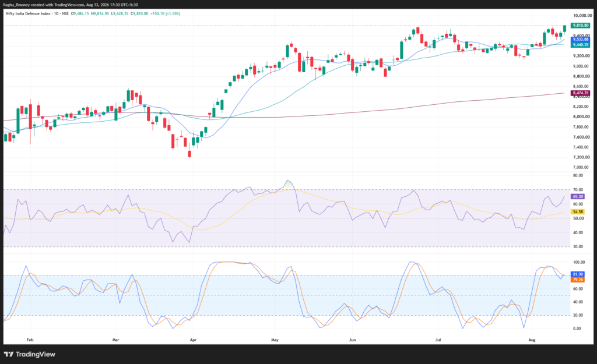The image size is (597, 364).
Task: Click the 'Apr' label on time axis
Action: click(193, 340)
